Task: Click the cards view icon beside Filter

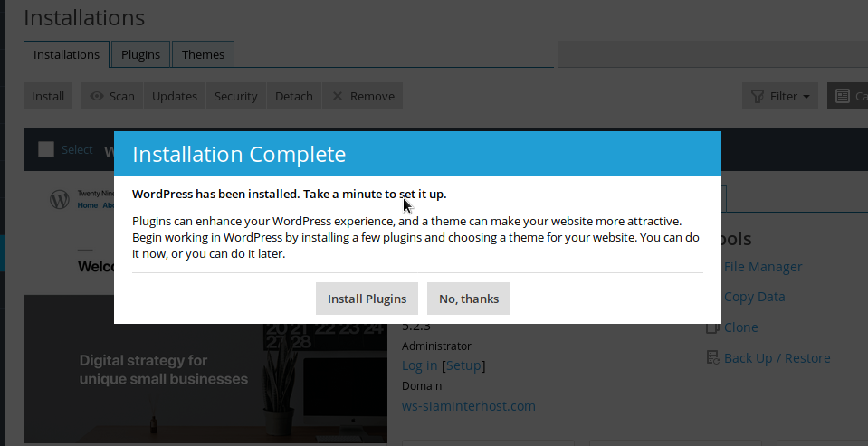Action: tap(843, 96)
